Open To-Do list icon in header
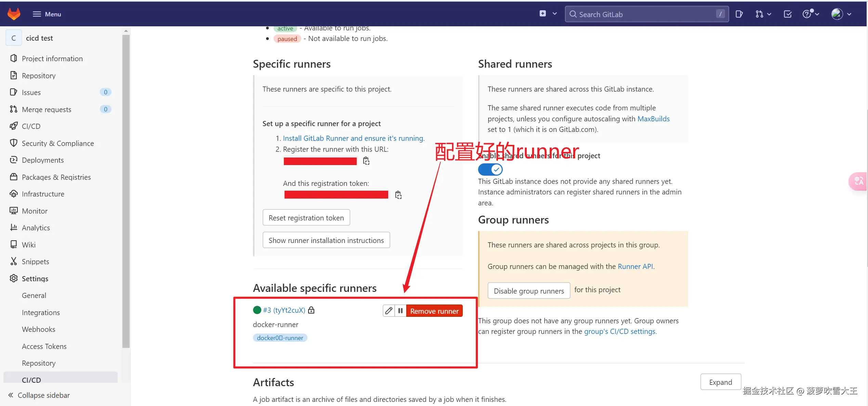This screenshot has height=406, width=868. pyautogui.click(x=787, y=14)
